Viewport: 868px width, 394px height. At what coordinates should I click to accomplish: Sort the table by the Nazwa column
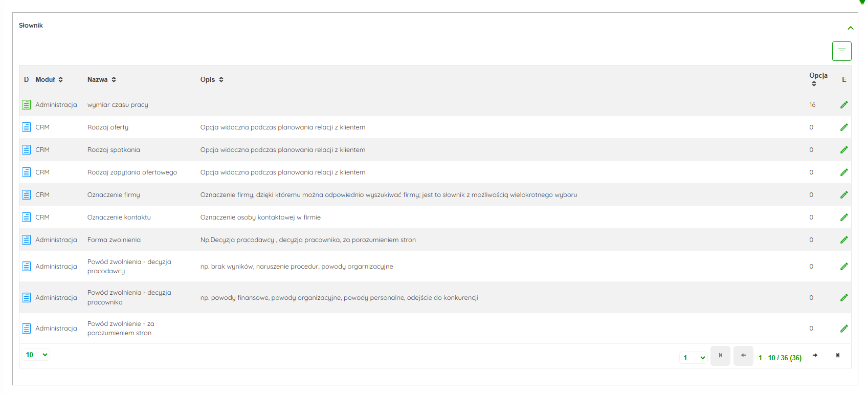(114, 80)
